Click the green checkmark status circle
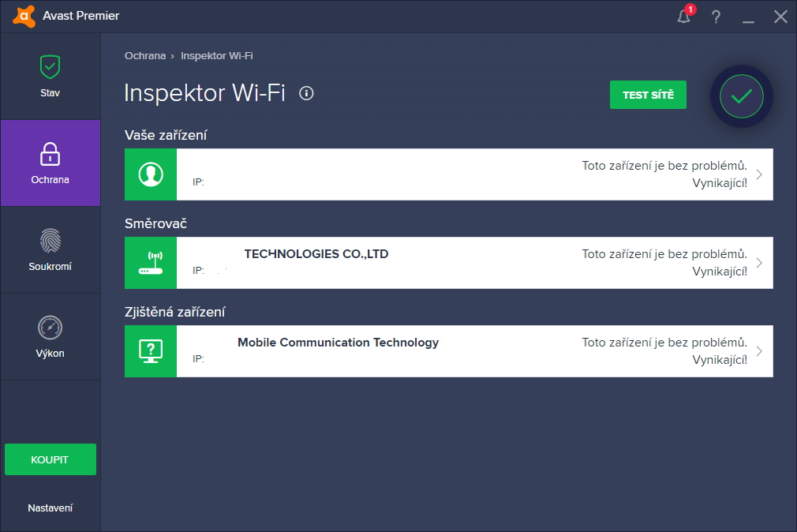Viewport: 797px width, 532px height. [x=742, y=96]
